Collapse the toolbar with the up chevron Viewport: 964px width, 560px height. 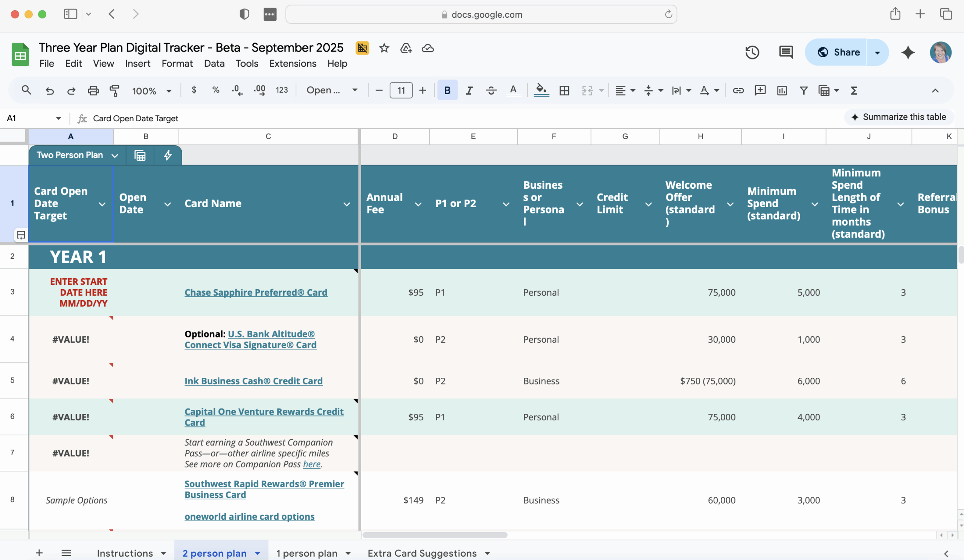tap(935, 91)
